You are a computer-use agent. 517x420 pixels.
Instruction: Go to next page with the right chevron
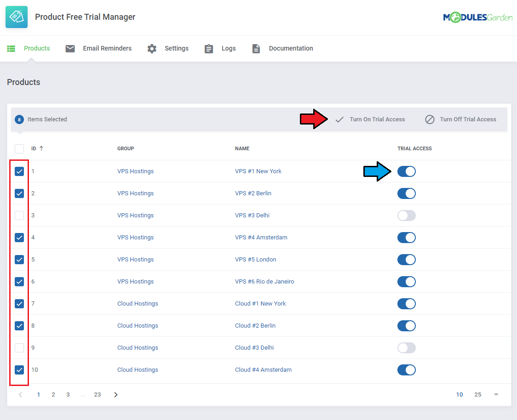coord(116,395)
